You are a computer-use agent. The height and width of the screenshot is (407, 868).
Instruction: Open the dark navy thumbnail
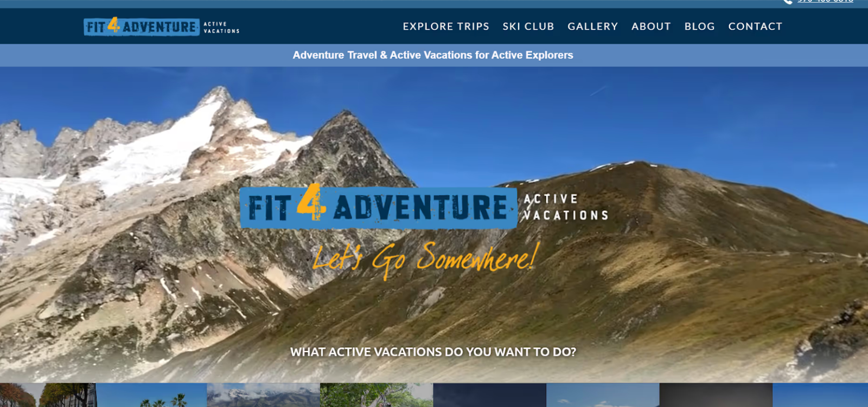489,395
